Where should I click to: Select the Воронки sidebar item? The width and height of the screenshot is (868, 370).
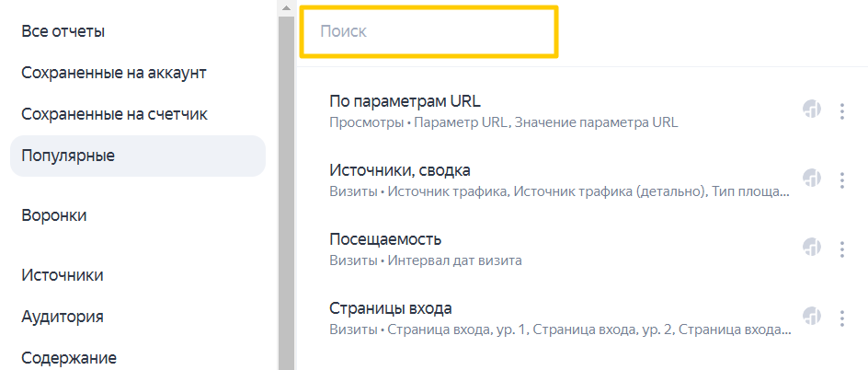[x=54, y=215]
